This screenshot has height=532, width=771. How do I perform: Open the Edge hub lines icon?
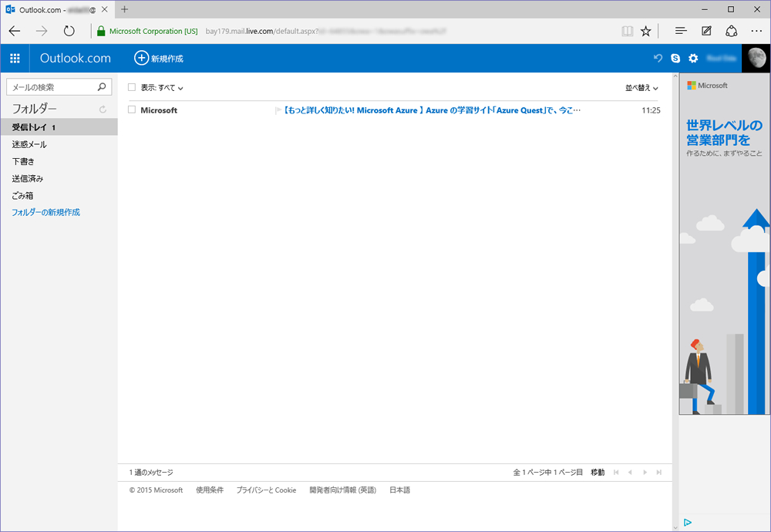point(681,31)
